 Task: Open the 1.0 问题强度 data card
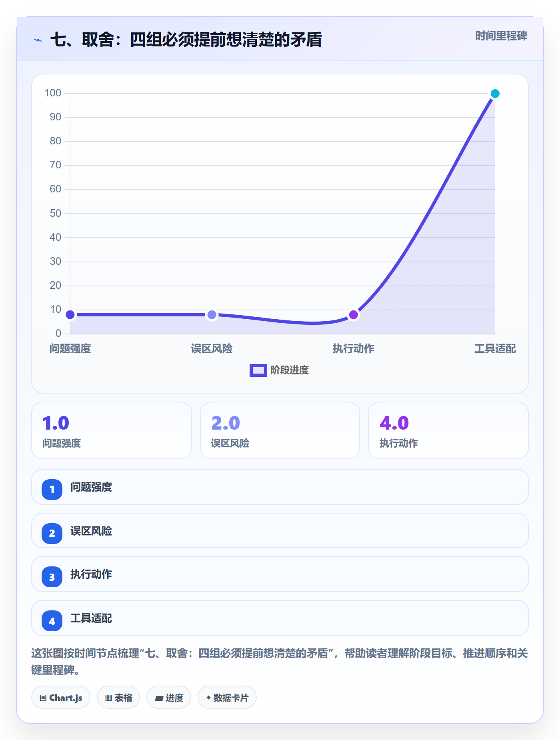(x=112, y=430)
